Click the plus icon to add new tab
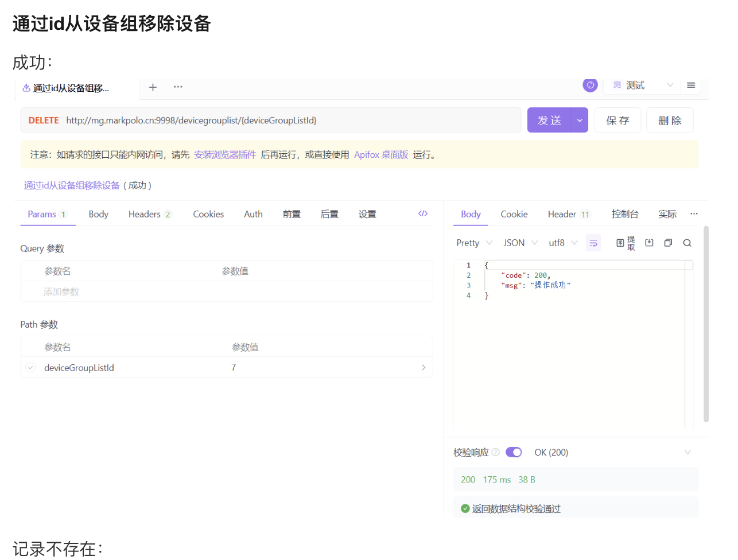Image resolution: width=738 pixels, height=560 pixels. click(x=153, y=87)
